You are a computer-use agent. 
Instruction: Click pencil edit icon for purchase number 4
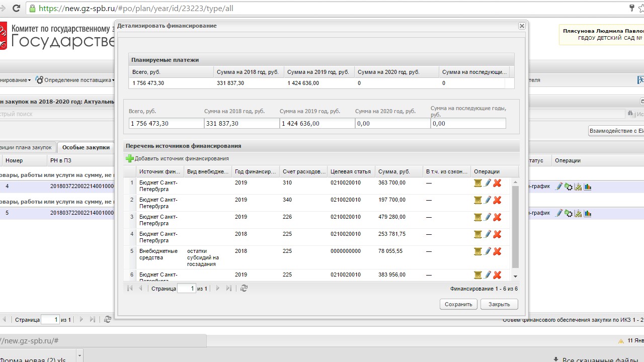[x=559, y=187]
